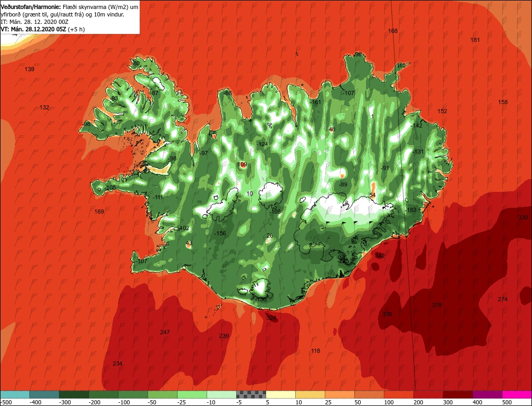Click the initial time line "IT: Mán. 28. 12. 2020 00Z"
The height and width of the screenshot is (406, 532).
point(35,22)
